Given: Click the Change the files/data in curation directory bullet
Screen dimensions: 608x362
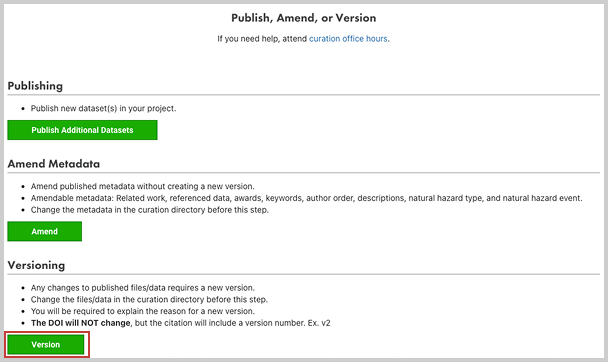Looking at the screenshot, I should (149, 300).
